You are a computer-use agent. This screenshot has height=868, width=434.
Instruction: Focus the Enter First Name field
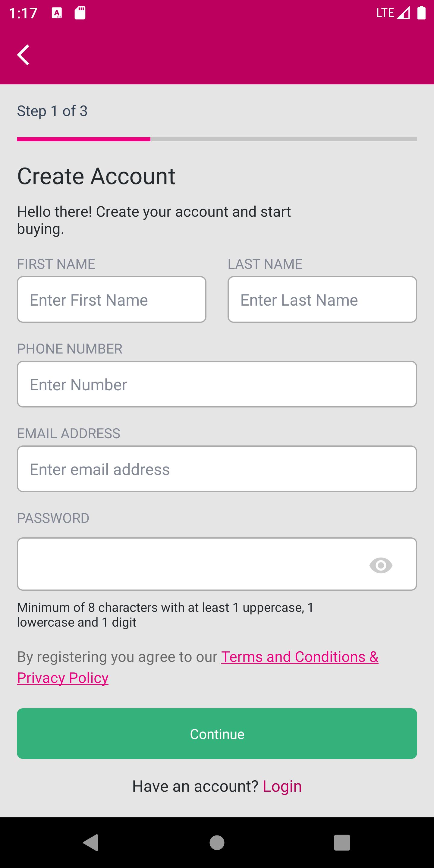[112, 300]
